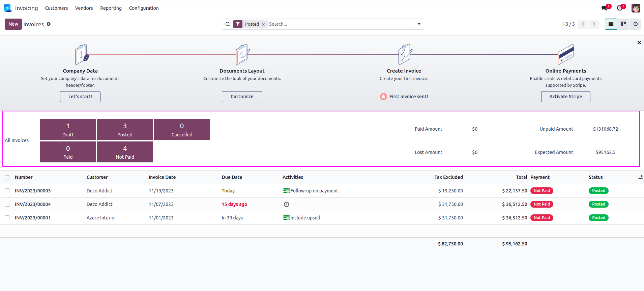Image resolution: width=644 pixels, height=291 pixels.
Task: Open the Customers menu
Action: (x=56, y=8)
